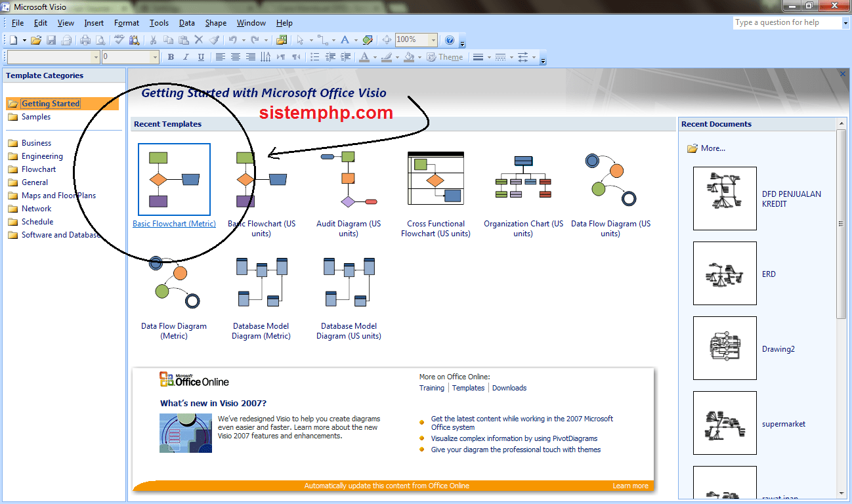The height and width of the screenshot is (504, 852).
Task: Open the Data menu
Action: click(x=187, y=22)
